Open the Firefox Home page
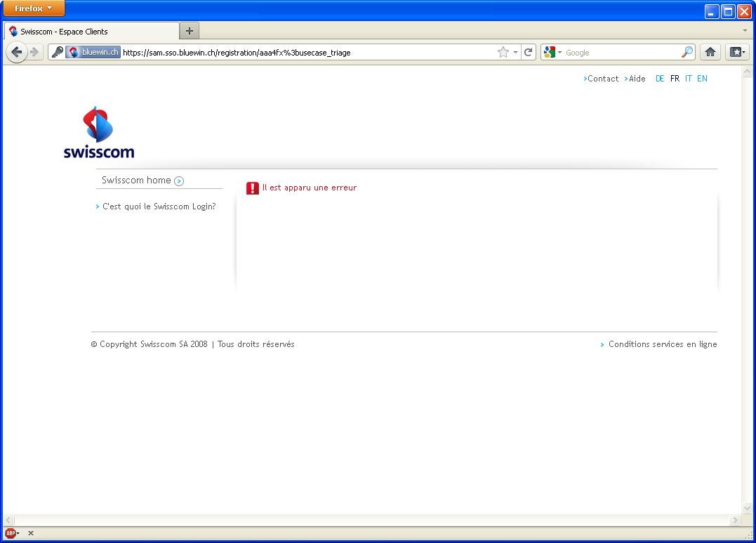Image resolution: width=756 pixels, height=543 pixels. [710, 51]
